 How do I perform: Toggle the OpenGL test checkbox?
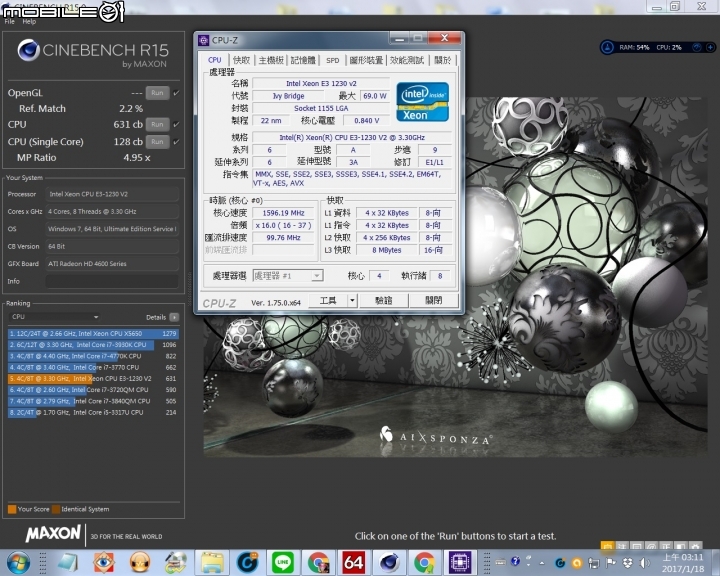coord(176,93)
